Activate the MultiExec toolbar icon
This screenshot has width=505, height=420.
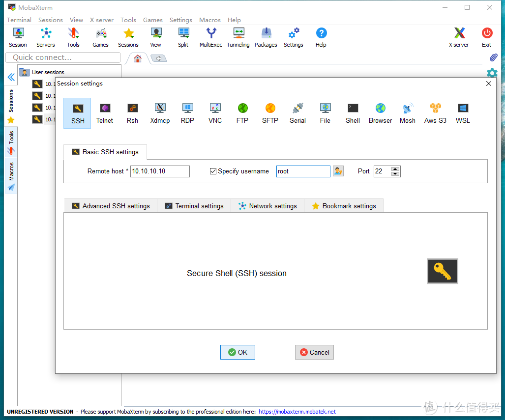point(211,37)
